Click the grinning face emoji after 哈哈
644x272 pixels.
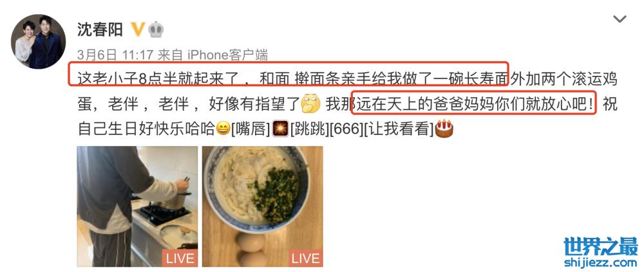223,130
